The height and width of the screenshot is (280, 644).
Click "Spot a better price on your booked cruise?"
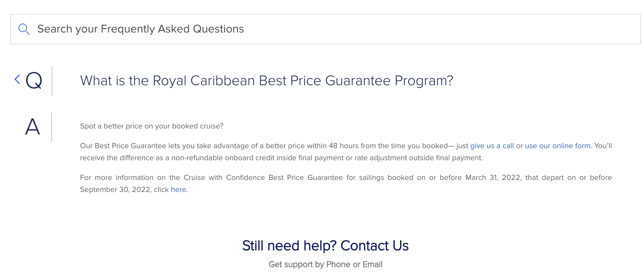click(x=151, y=126)
